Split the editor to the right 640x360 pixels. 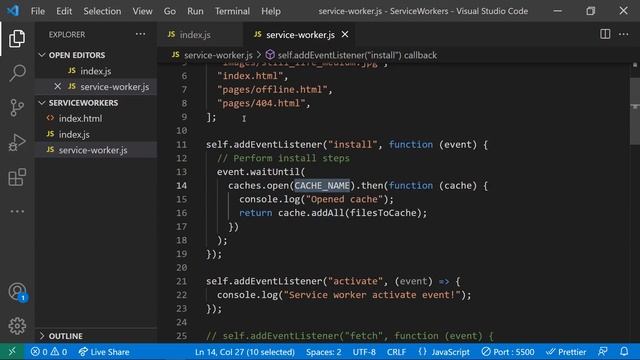(605, 34)
